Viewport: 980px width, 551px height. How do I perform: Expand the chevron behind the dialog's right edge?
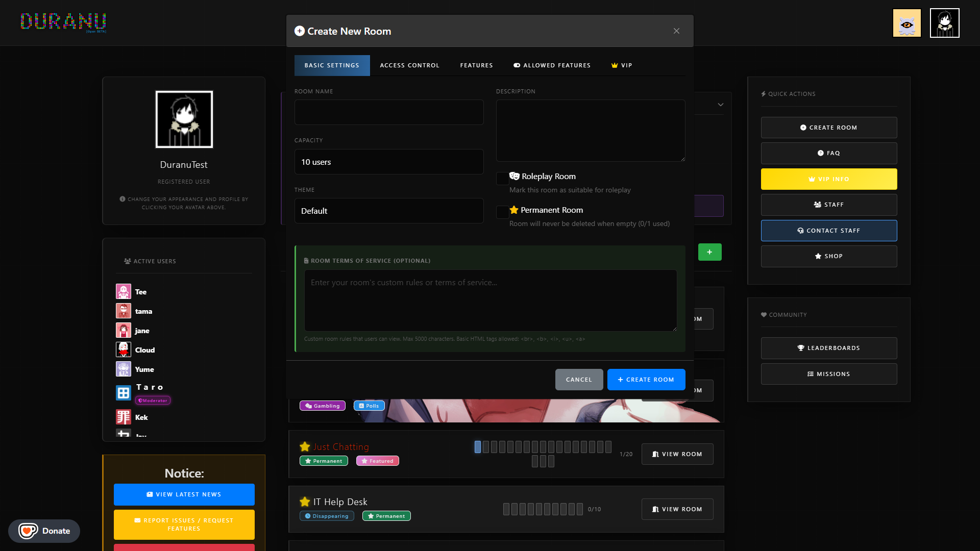[720, 105]
